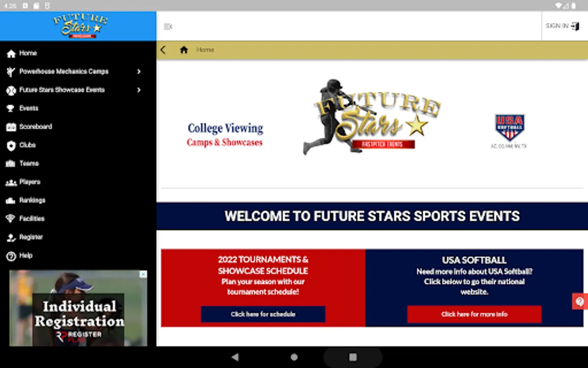The height and width of the screenshot is (368, 588).
Task: Select the Scoreboard menu item
Action: [36, 127]
